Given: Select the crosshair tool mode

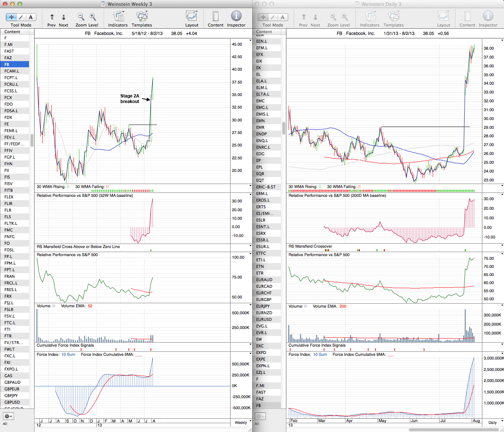Looking at the screenshot, I should point(11,17).
